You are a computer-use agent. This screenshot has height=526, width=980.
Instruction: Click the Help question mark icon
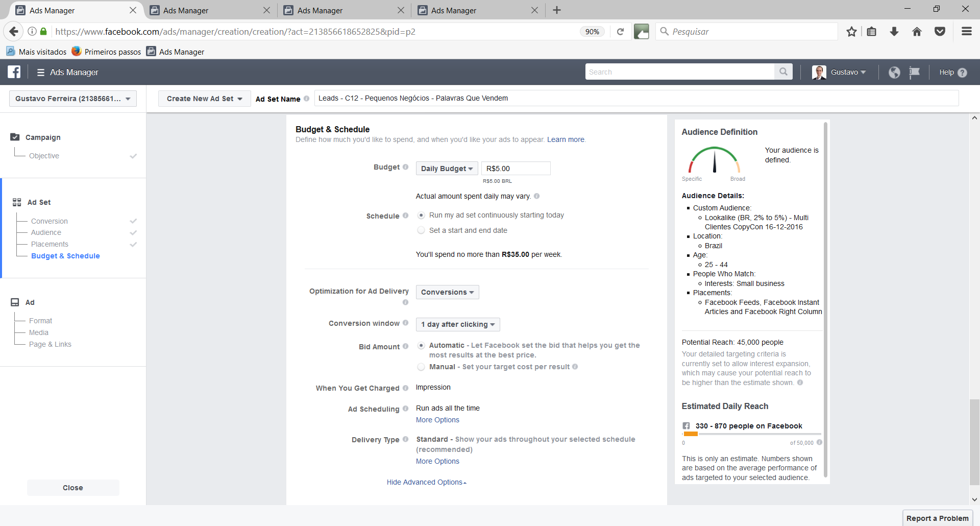tap(963, 73)
